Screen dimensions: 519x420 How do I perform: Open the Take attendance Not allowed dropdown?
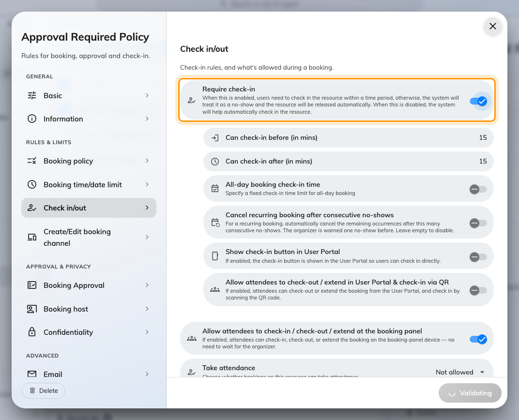[460, 372]
